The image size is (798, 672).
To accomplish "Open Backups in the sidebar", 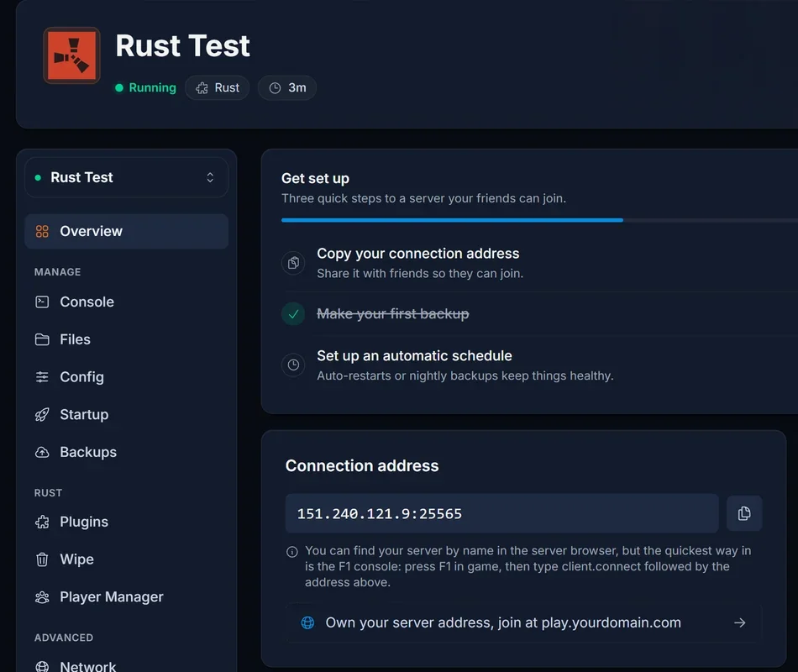I will [x=126, y=452].
